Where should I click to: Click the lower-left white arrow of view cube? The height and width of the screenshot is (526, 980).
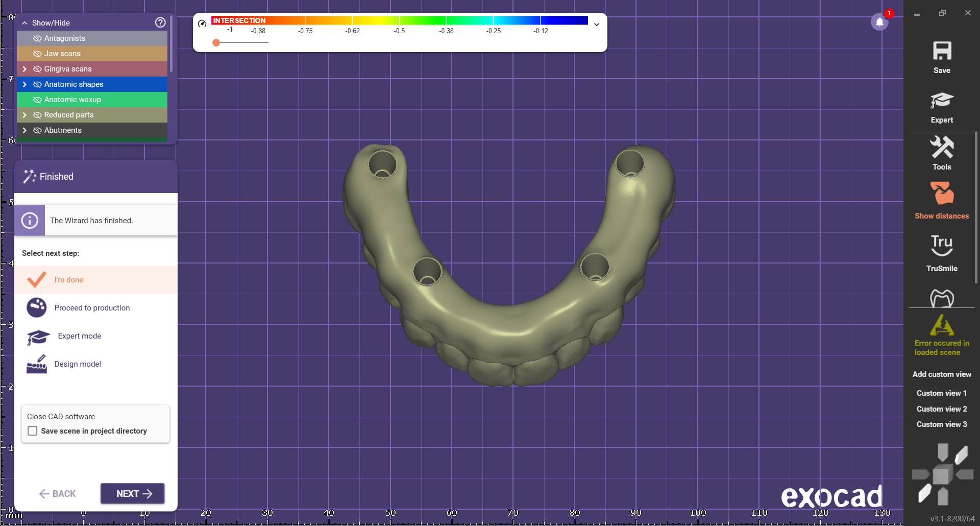(x=924, y=493)
